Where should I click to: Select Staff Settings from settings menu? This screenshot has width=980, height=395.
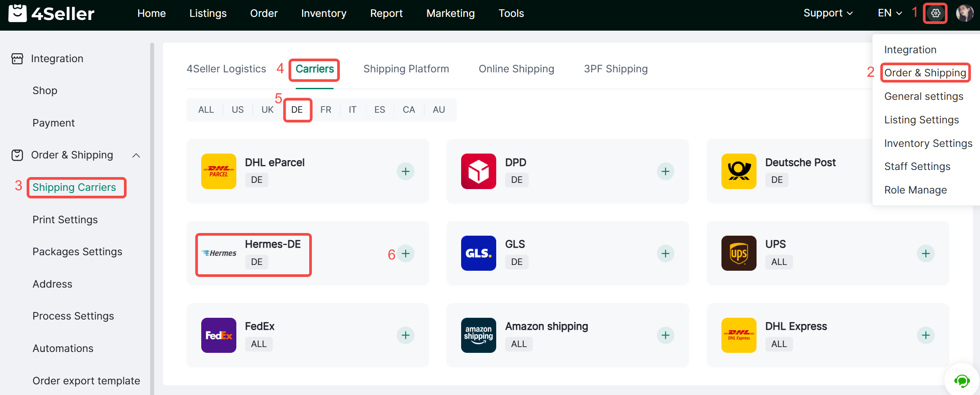point(917,166)
